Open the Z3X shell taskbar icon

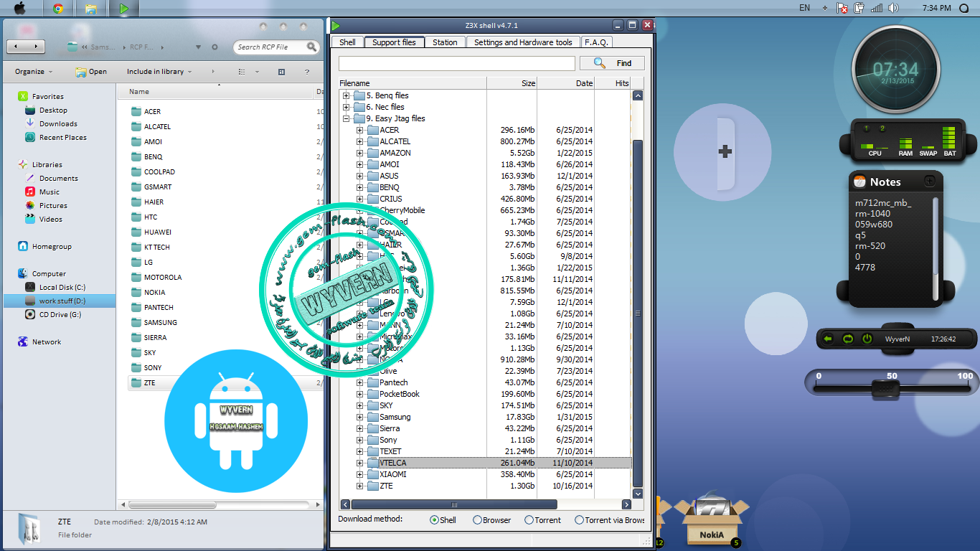124,9
